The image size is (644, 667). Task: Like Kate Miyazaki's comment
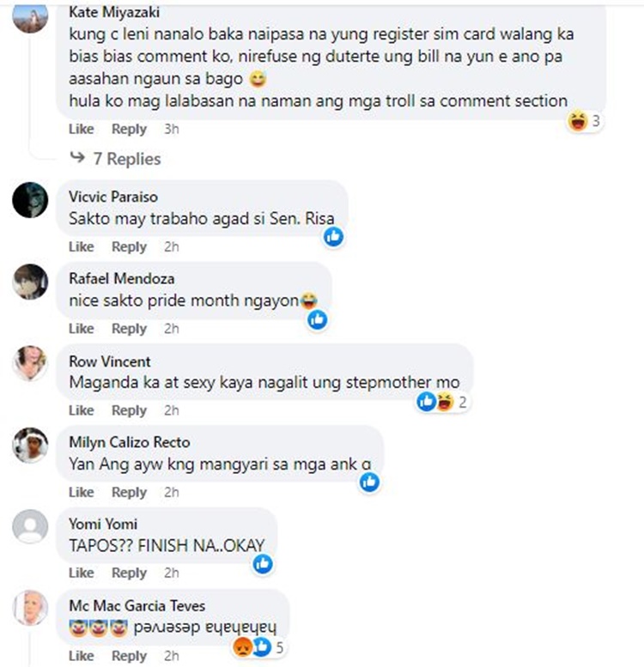coord(82,129)
